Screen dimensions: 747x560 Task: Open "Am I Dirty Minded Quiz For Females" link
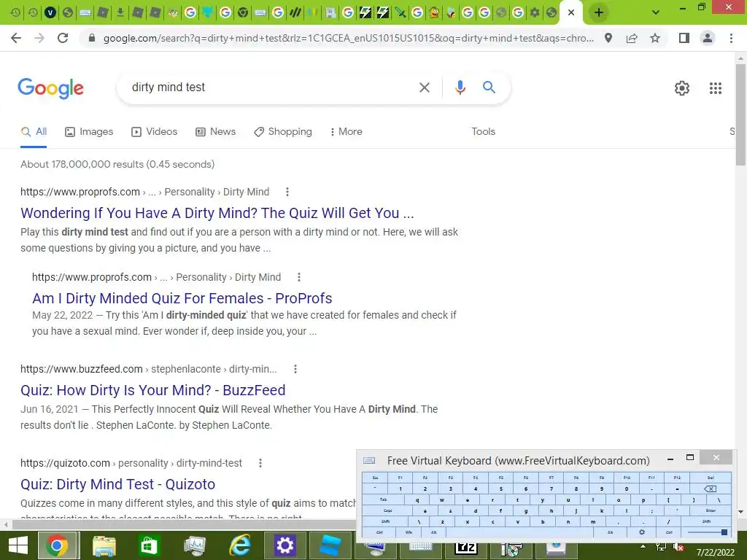[x=182, y=298]
